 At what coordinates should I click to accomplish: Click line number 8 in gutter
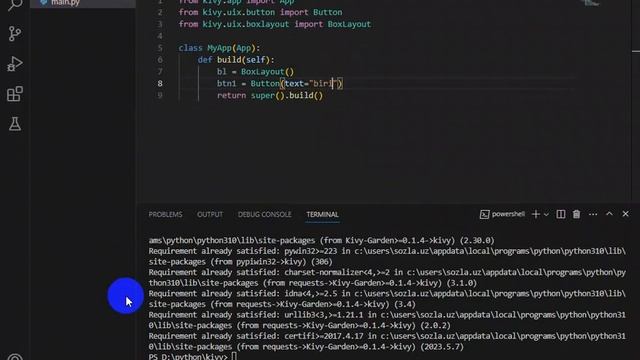click(x=160, y=83)
